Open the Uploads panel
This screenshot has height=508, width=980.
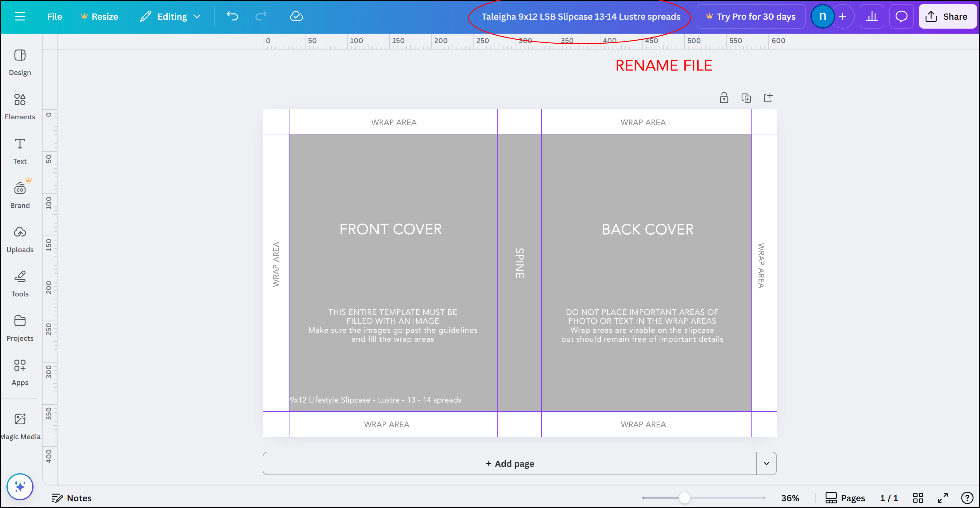pos(20,240)
